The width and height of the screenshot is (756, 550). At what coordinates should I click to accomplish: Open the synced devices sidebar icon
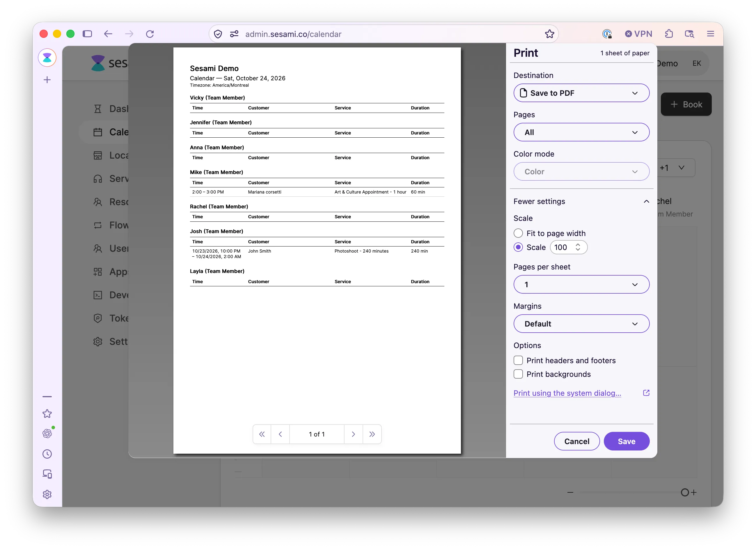click(47, 474)
